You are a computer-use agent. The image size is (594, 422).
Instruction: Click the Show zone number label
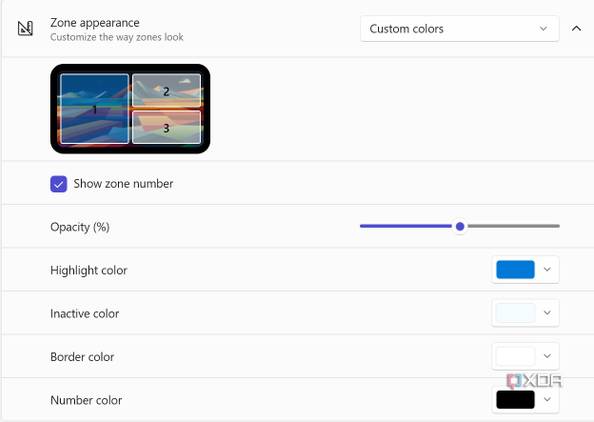[123, 184]
